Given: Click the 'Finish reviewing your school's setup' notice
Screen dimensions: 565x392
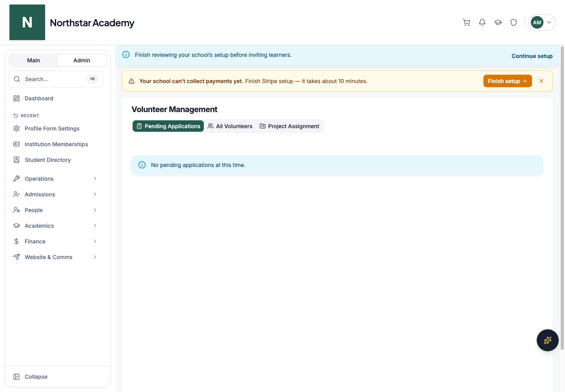Looking at the screenshot, I should click(213, 55).
